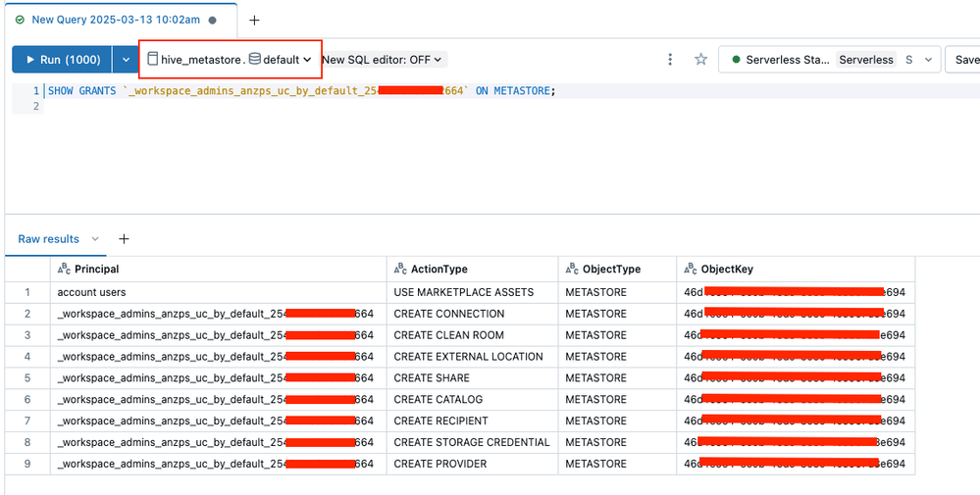Click the query icon on the tab
980x495 pixels.
[20, 20]
